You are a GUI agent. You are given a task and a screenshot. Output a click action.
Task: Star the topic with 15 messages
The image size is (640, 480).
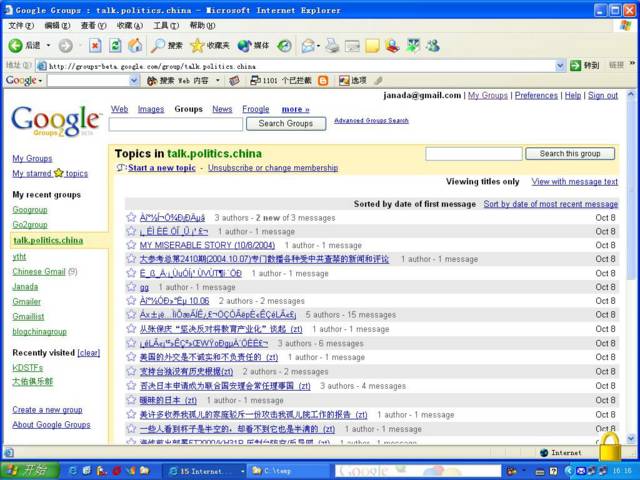click(131, 314)
